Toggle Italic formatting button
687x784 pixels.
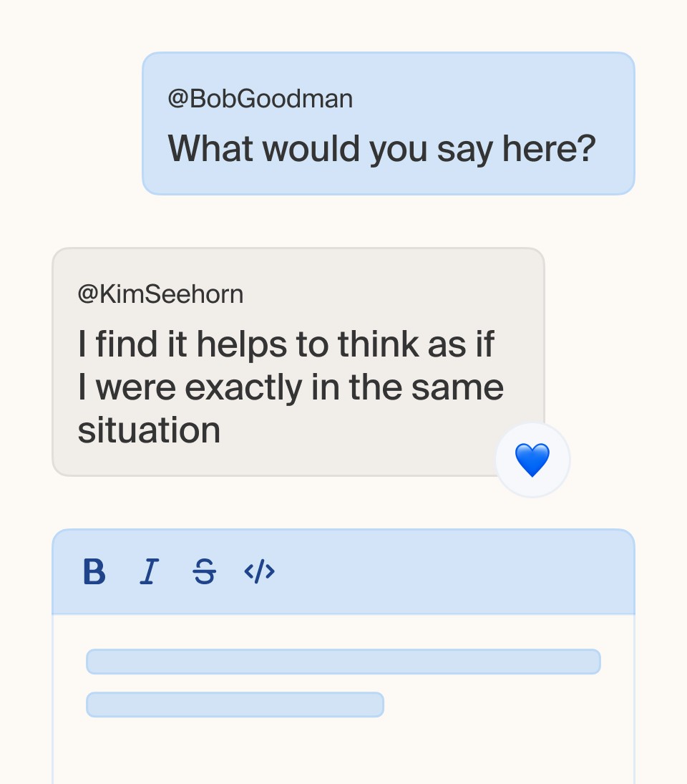[149, 571]
